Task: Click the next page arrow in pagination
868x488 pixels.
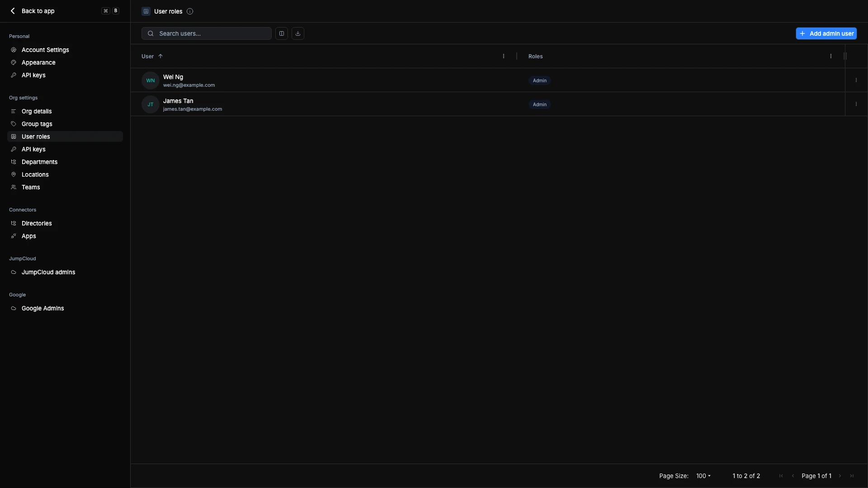Action: [840, 476]
